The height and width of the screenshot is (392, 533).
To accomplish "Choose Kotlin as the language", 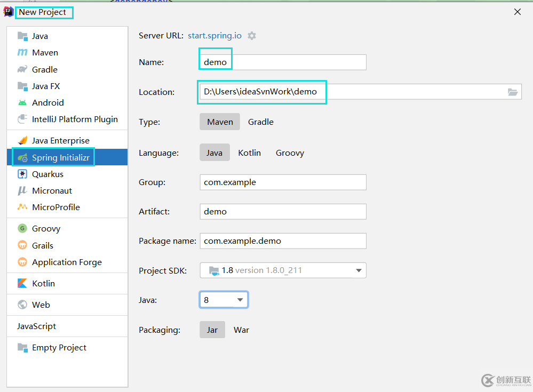I will pyautogui.click(x=249, y=153).
